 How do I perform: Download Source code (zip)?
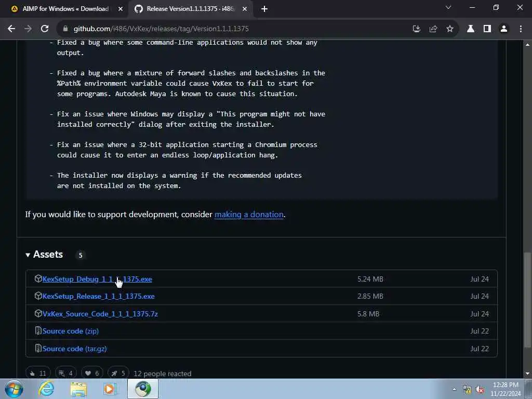click(71, 331)
